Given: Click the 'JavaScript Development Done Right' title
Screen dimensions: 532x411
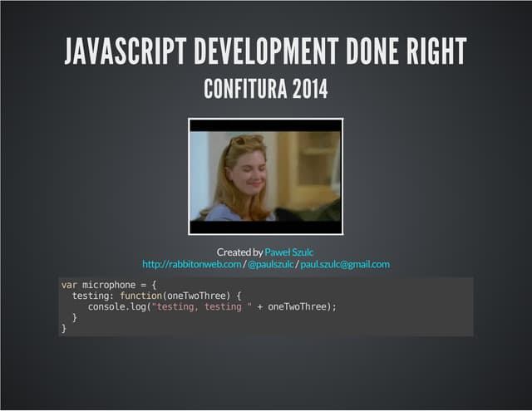Looking at the screenshot, I should click(x=265, y=51).
